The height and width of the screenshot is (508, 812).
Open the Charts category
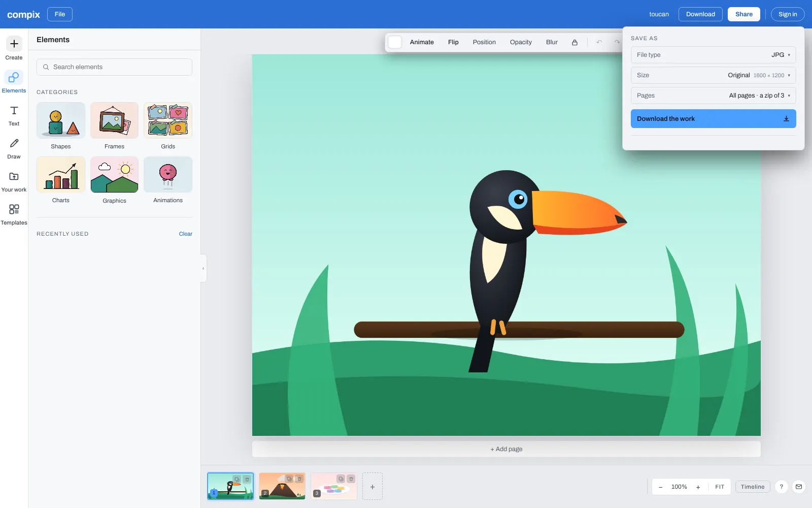pyautogui.click(x=61, y=180)
